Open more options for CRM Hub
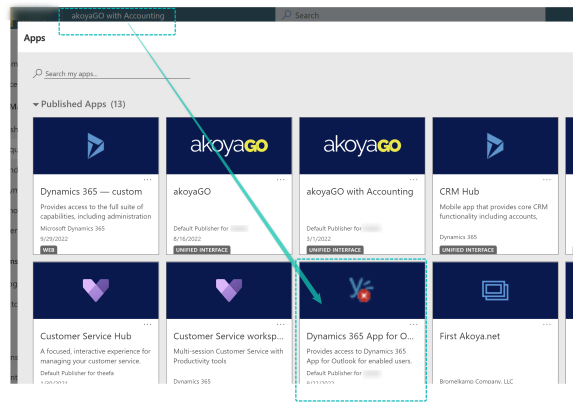The height and width of the screenshot is (403, 573). 547,179
